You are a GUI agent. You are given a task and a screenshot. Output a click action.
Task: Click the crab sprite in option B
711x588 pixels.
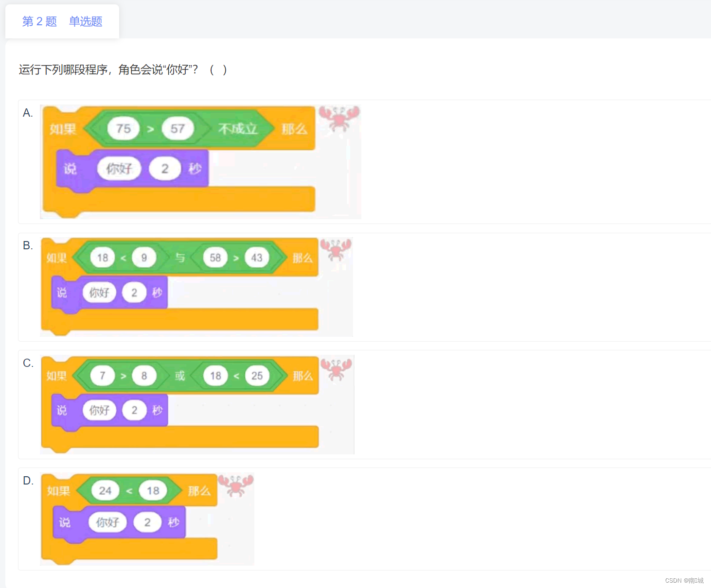tap(336, 250)
